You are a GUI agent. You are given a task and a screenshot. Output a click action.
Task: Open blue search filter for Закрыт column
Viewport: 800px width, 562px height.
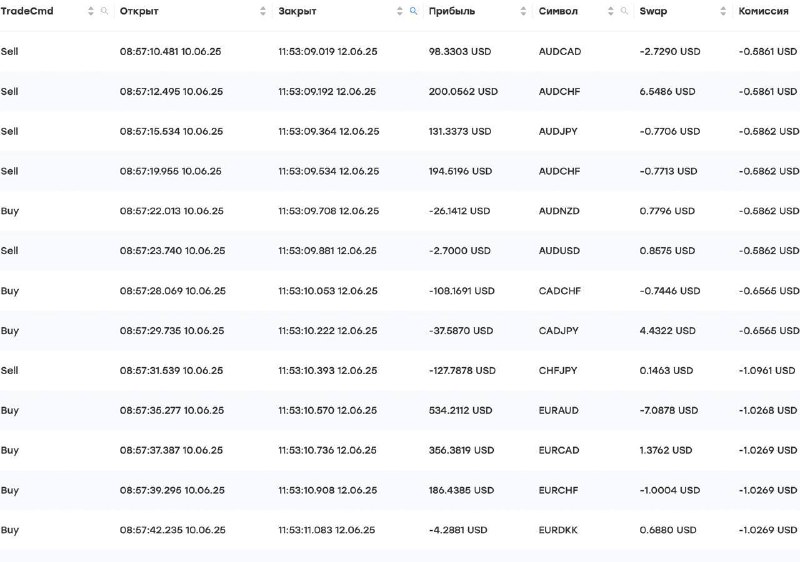click(413, 11)
